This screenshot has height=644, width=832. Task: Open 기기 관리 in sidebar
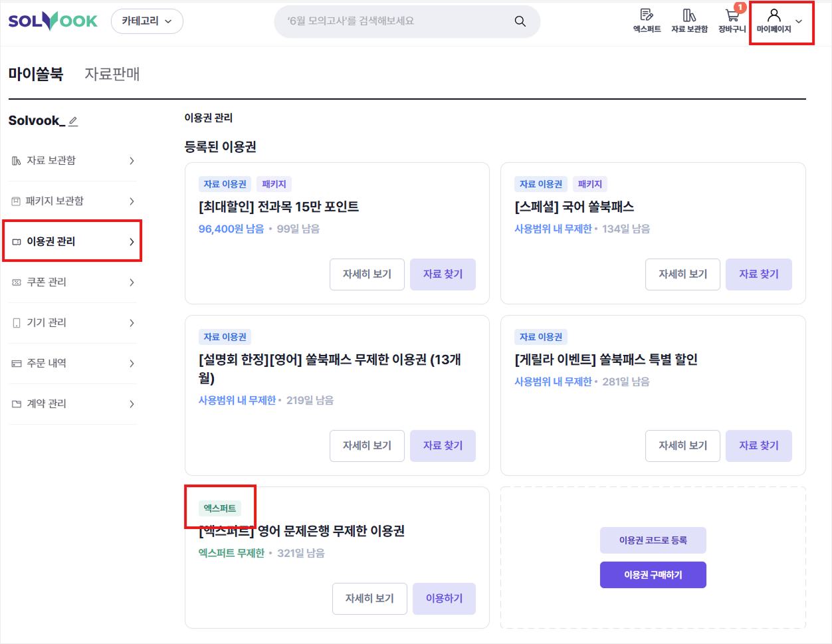point(72,323)
